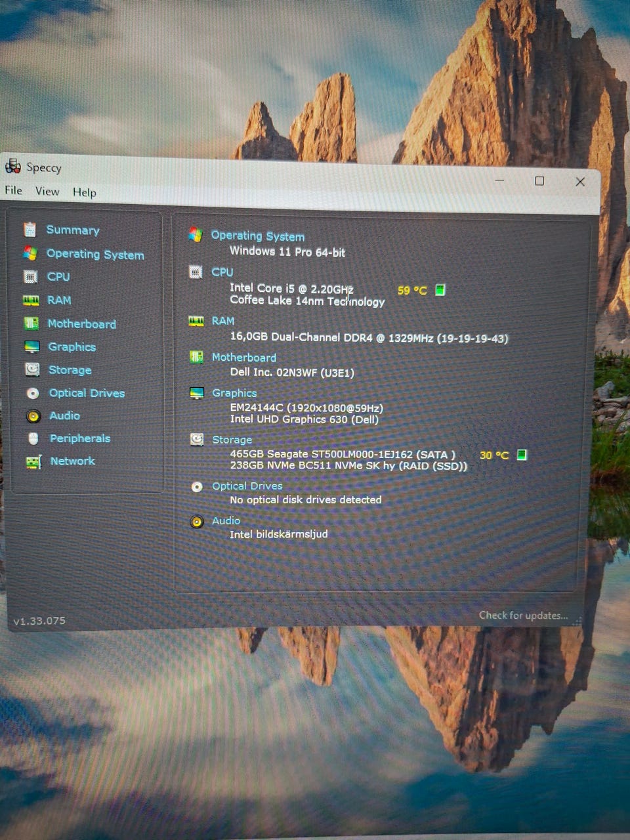Select the RAM memory stick sidebar icon
The height and width of the screenshot is (840, 630).
31,301
